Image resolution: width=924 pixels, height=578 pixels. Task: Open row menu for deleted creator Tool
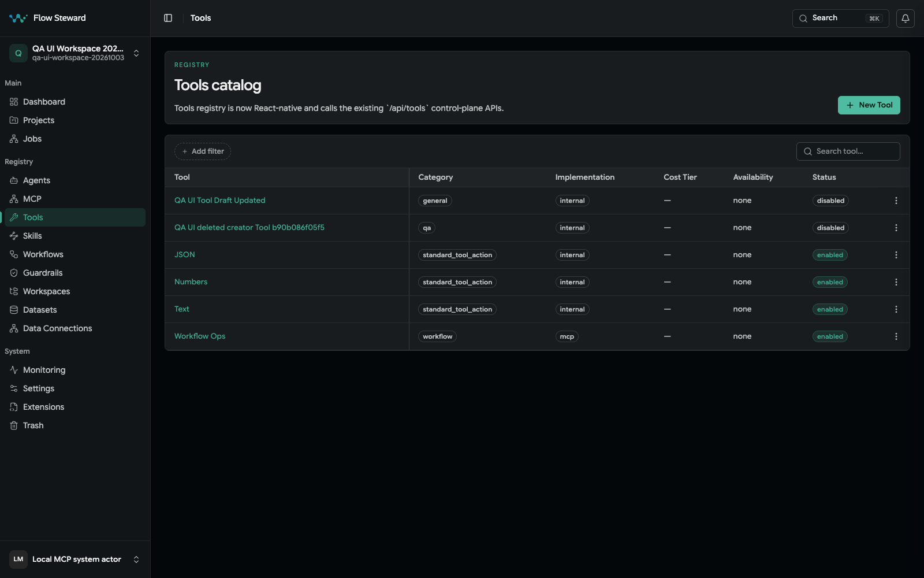point(896,228)
